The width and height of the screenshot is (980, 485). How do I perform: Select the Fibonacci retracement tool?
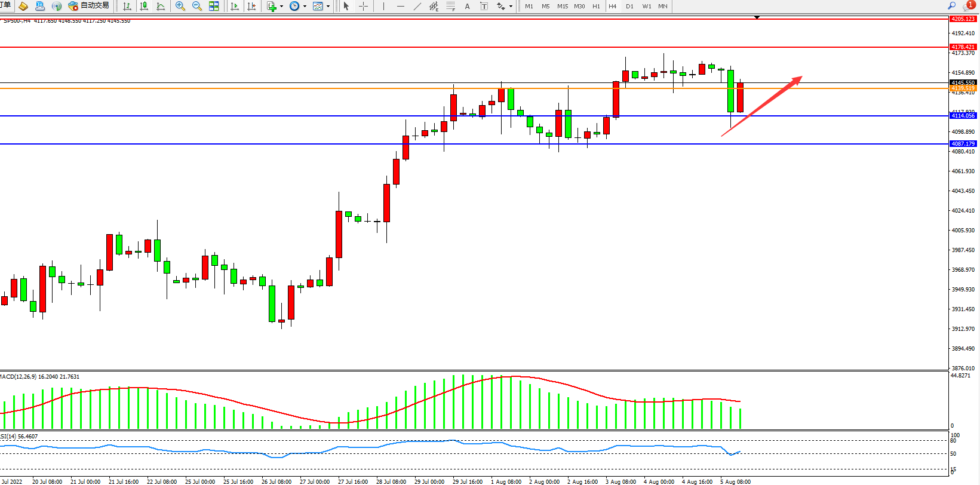point(450,6)
